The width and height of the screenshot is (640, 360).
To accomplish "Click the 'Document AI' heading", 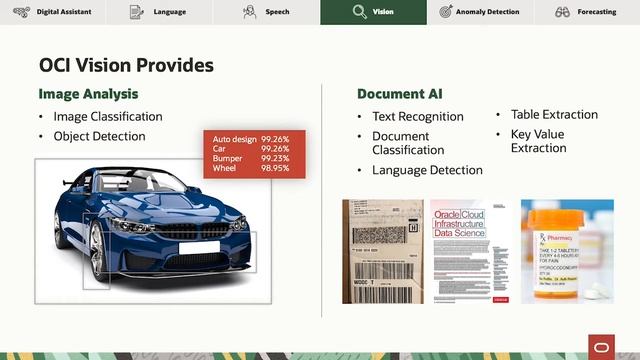I will pyautogui.click(x=400, y=94).
